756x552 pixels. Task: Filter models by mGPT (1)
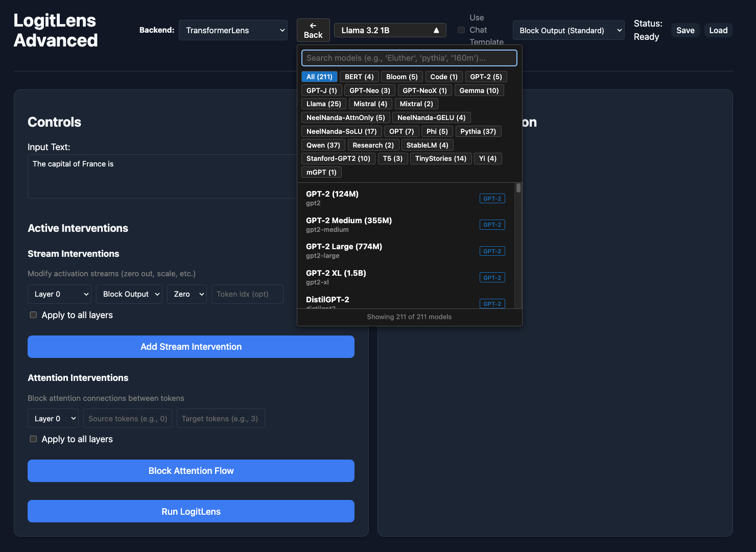321,172
